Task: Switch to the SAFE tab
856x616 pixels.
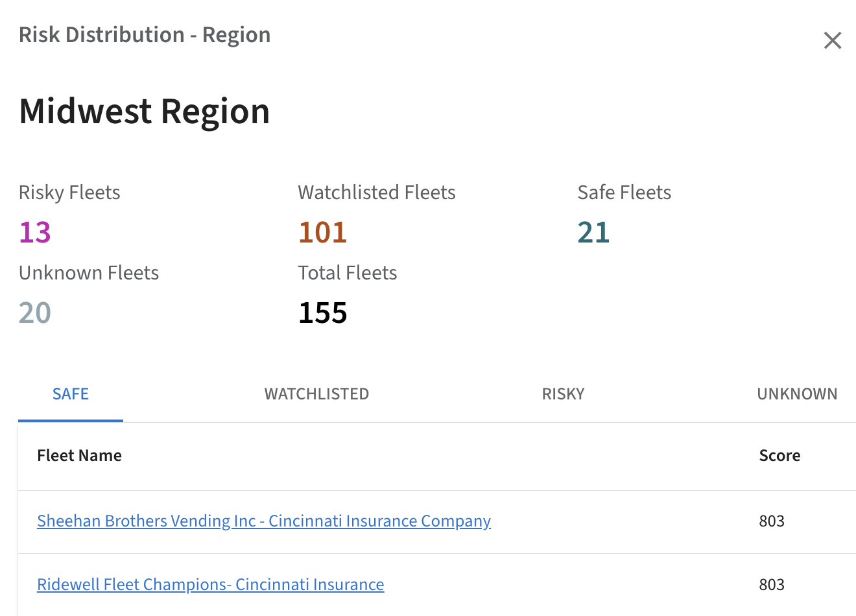Action: (71, 394)
